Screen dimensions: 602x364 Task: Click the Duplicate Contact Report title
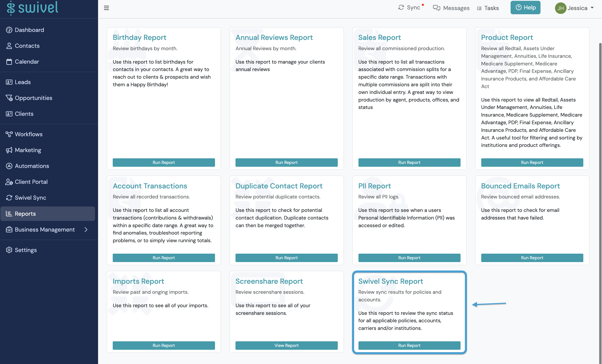[x=279, y=186]
